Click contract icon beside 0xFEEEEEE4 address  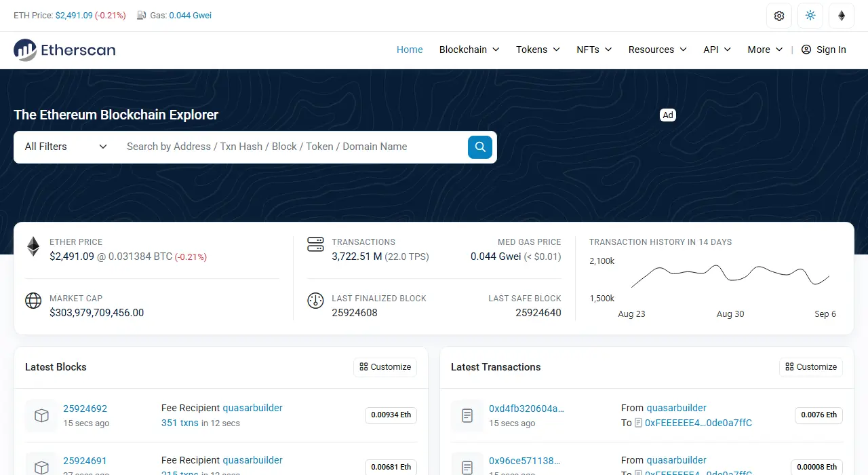coord(638,423)
